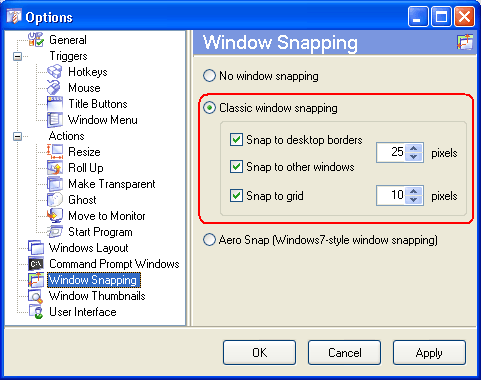Select Move to Monitor text
This screenshot has height=380, width=481.
(107, 216)
